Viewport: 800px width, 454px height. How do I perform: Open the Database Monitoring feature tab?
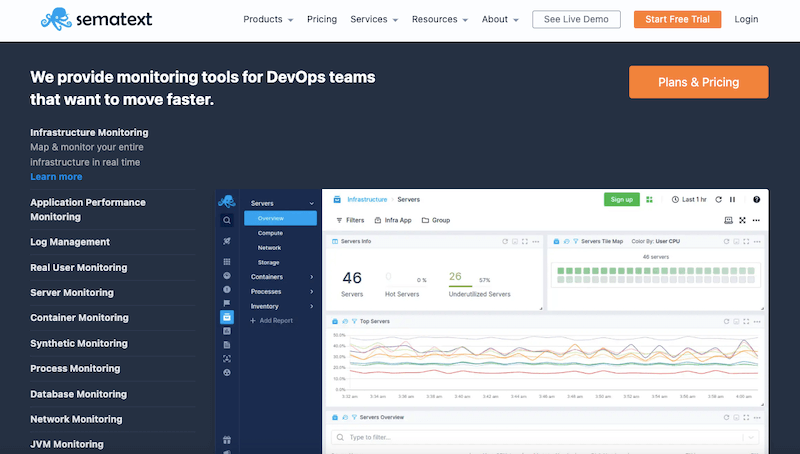pyautogui.click(x=79, y=394)
